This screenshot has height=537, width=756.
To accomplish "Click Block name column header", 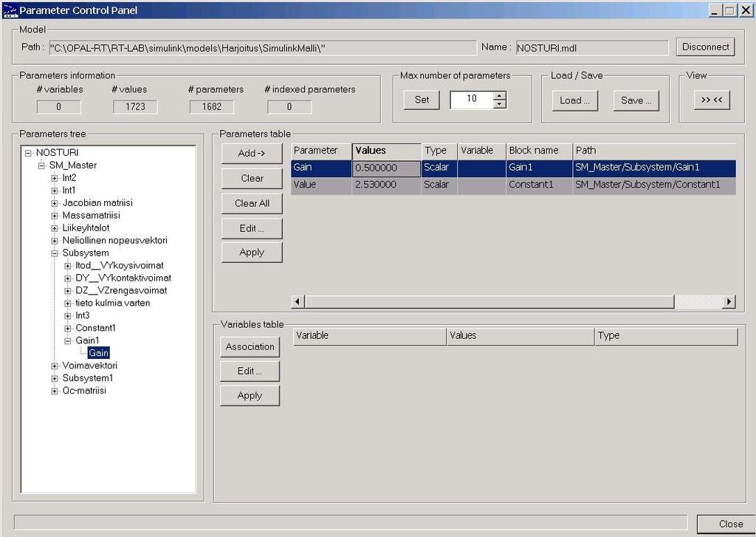I will point(539,151).
